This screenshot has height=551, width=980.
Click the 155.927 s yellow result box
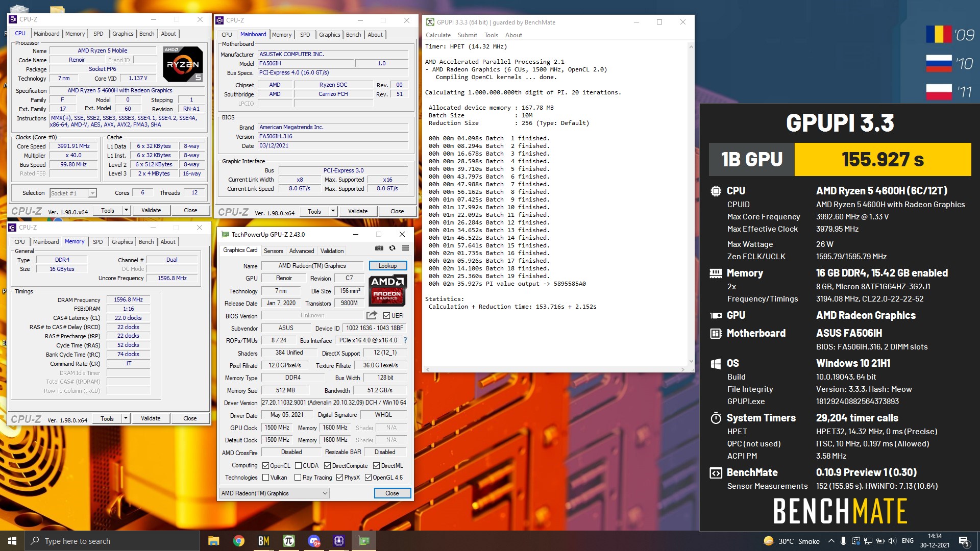point(883,159)
